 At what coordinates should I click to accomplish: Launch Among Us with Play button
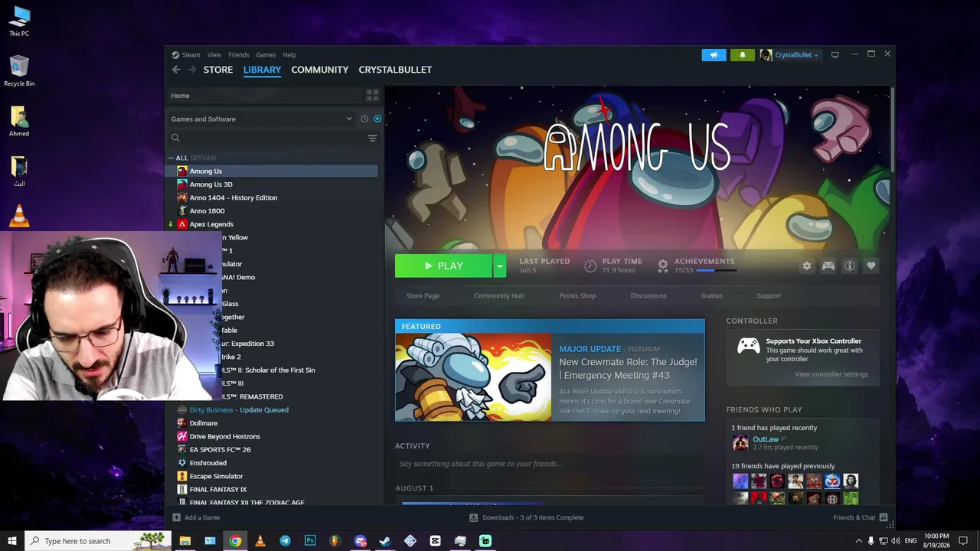tap(444, 266)
